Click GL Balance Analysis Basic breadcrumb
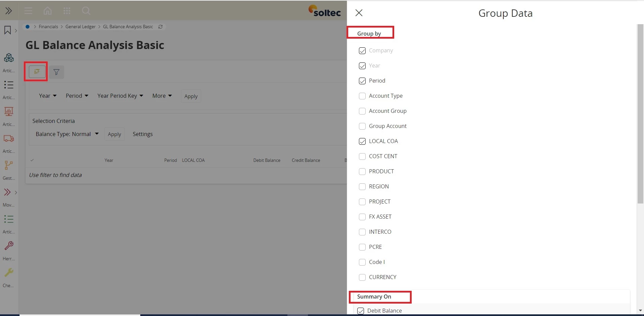The image size is (644, 316). click(x=128, y=27)
